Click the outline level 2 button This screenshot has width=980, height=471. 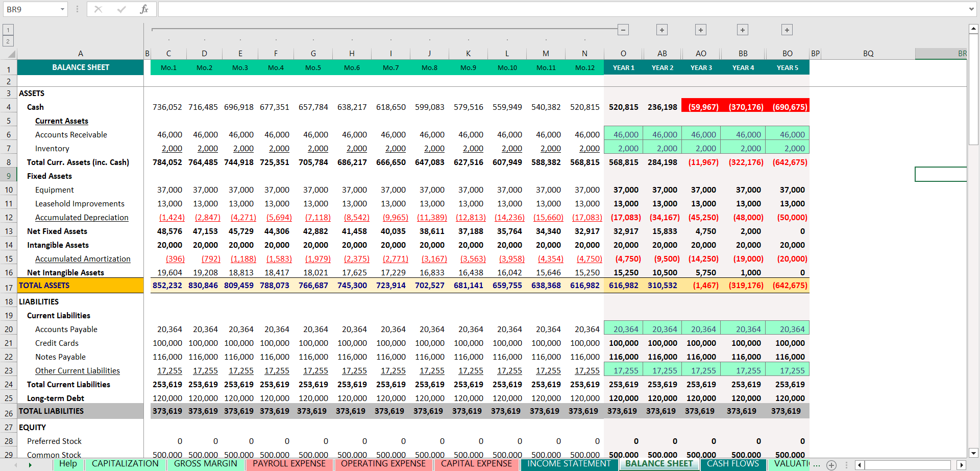tap(8, 41)
